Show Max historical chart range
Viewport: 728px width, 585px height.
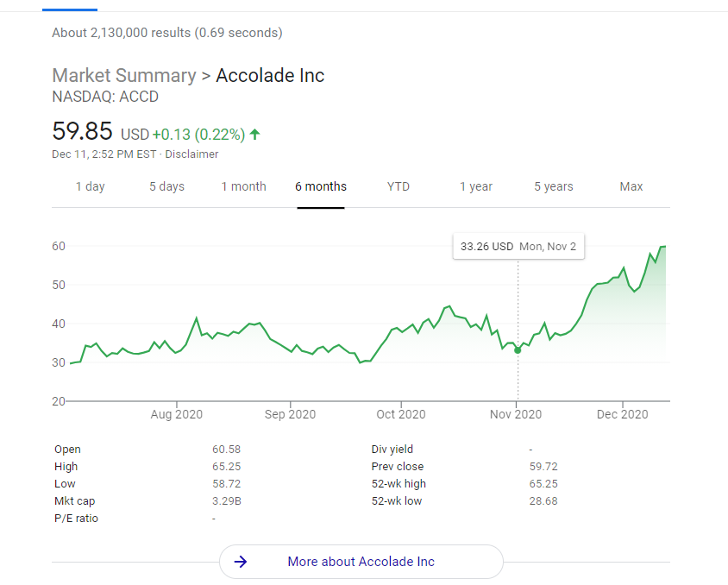click(x=631, y=186)
